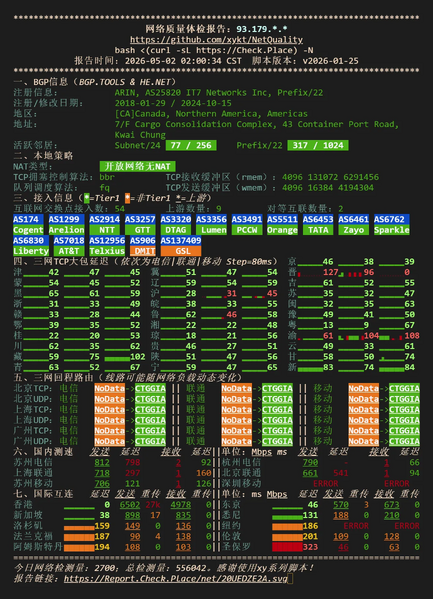Click 圣保罗 latency value 323
433x599 pixels.
pyautogui.click(x=310, y=547)
